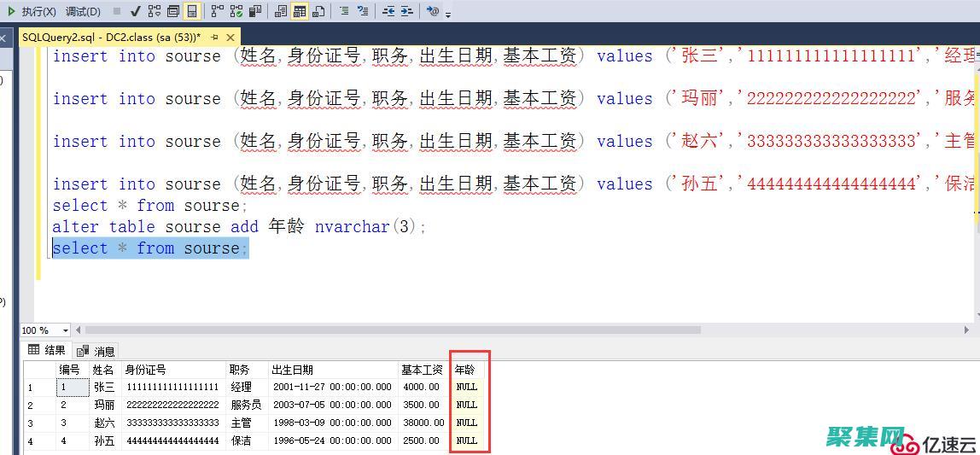Screen dimensions: 980x455
Task: Open Query Options icon in toolbar
Action: tap(173, 11)
